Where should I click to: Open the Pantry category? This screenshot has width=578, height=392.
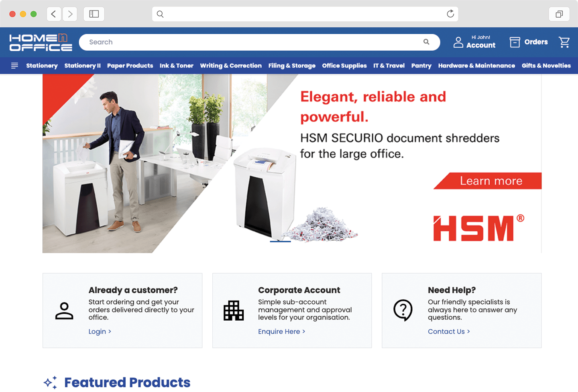point(421,66)
